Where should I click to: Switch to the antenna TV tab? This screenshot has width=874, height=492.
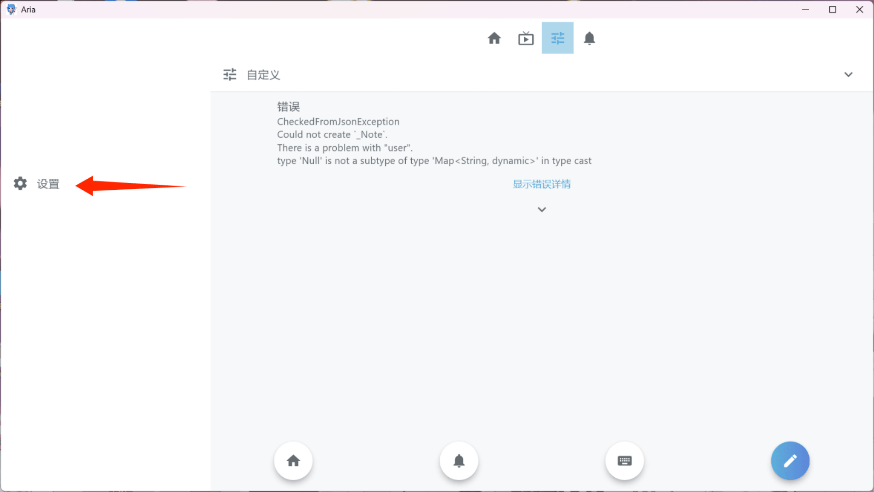pos(526,38)
